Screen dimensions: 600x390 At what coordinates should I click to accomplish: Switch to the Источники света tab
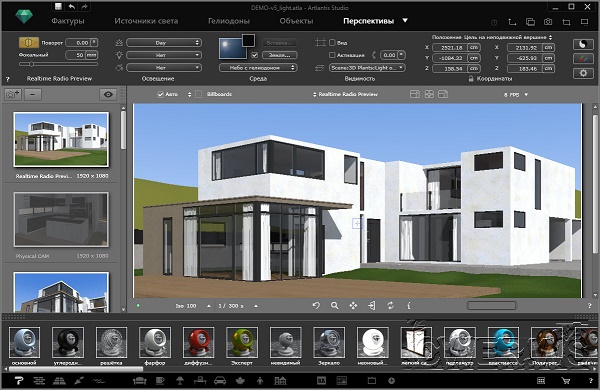tap(146, 21)
